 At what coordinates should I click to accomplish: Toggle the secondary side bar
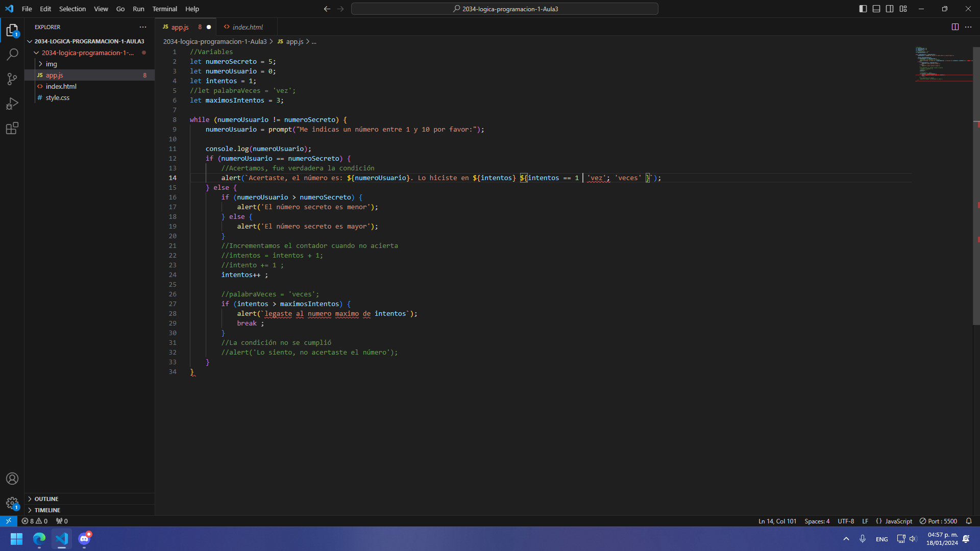[x=890, y=9]
